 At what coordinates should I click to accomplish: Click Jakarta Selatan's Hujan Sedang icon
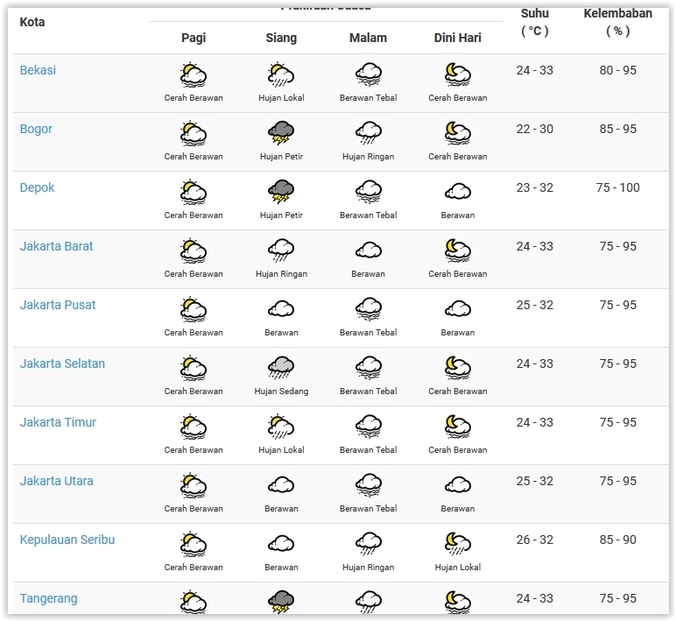click(281, 367)
